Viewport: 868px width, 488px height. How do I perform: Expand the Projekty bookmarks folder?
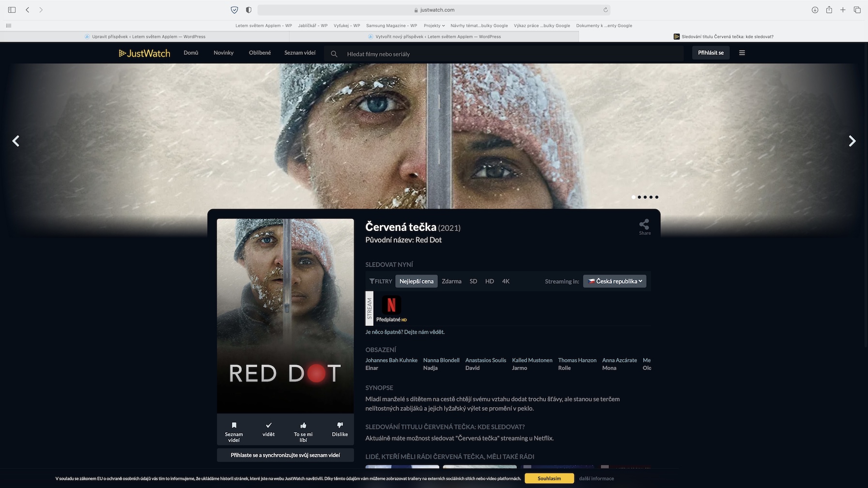tap(434, 26)
